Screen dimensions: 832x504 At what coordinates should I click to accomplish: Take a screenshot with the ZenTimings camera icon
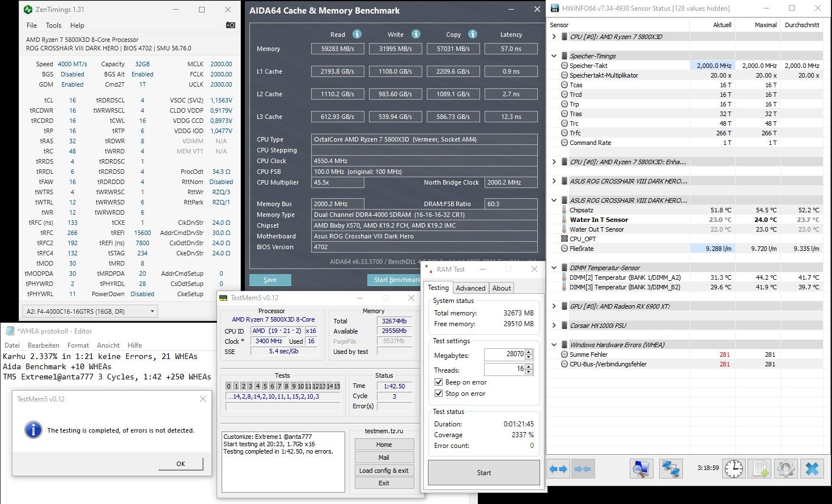[230, 25]
